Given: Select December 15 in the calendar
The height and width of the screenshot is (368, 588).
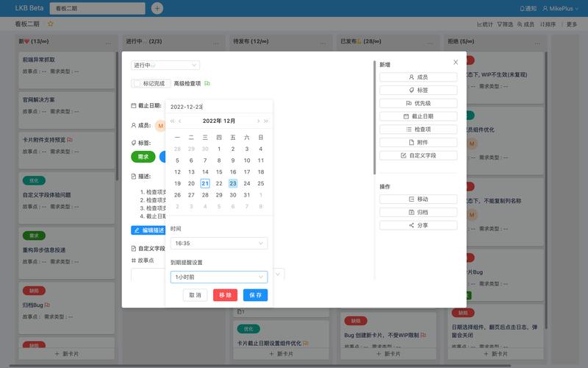Looking at the screenshot, I should pyautogui.click(x=219, y=172).
